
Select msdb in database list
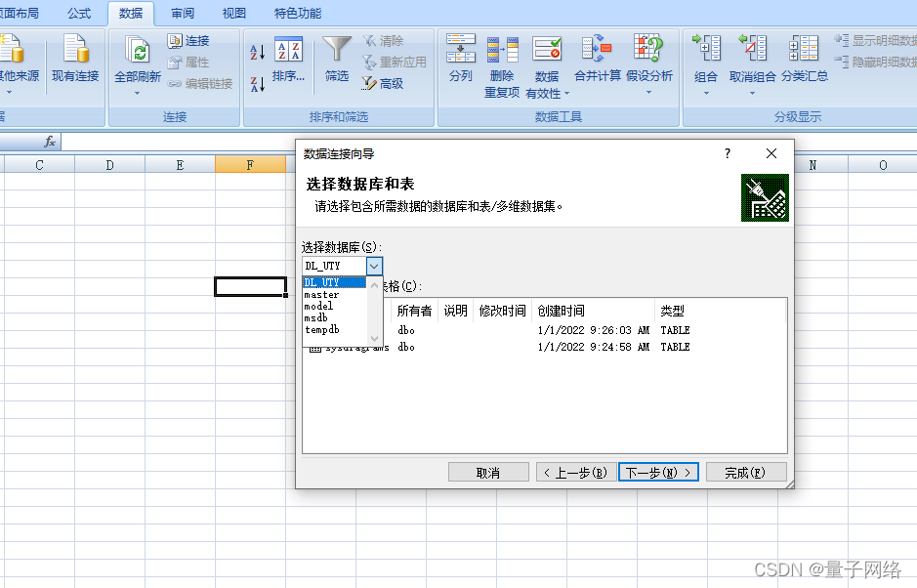tap(335, 317)
